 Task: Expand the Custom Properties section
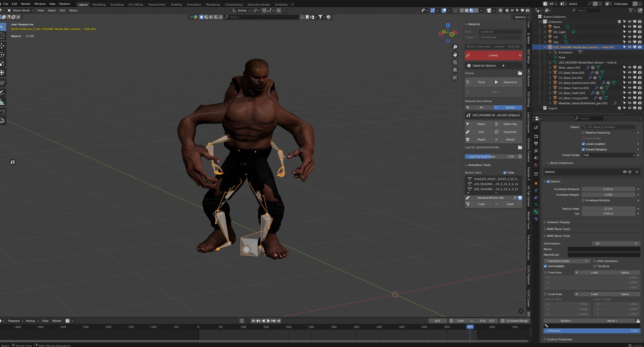click(559, 339)
